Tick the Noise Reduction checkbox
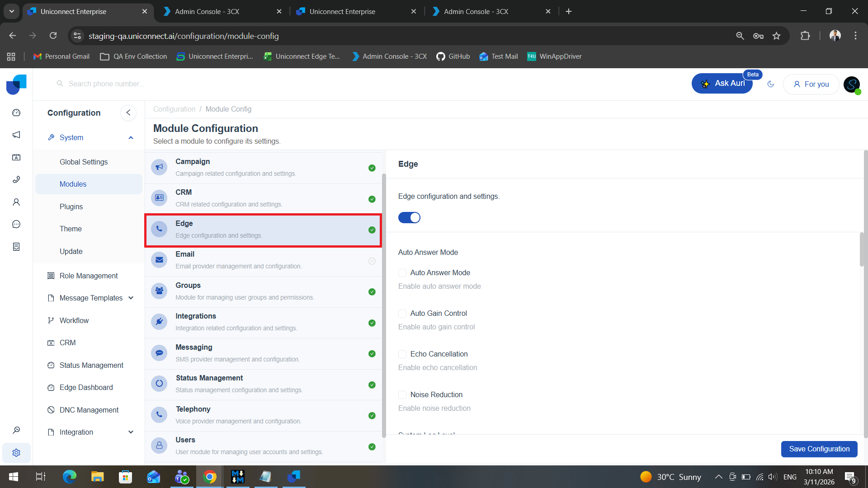This screenshot has width=868, height=488. click(402, 395)
